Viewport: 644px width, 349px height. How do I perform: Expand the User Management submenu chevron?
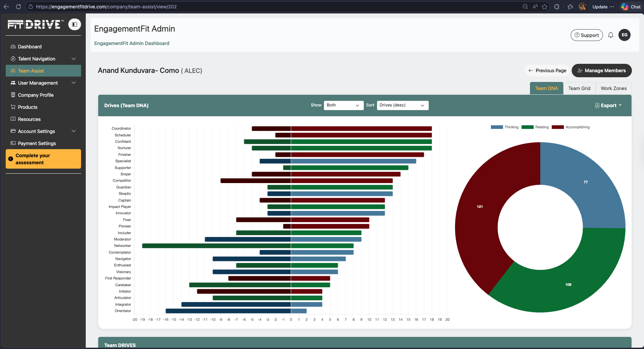coord(74,83)
